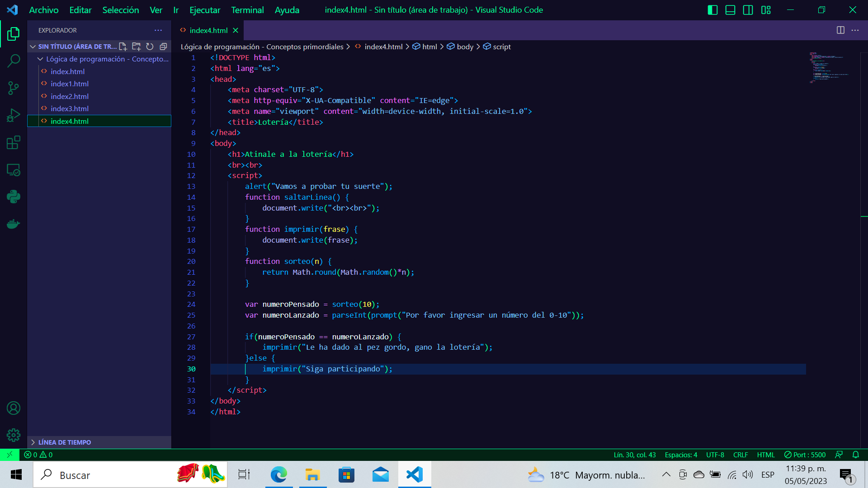Screen dimensions: 868x488
Task: Open the Ayuda menu
Action: [x=287, y=10]
